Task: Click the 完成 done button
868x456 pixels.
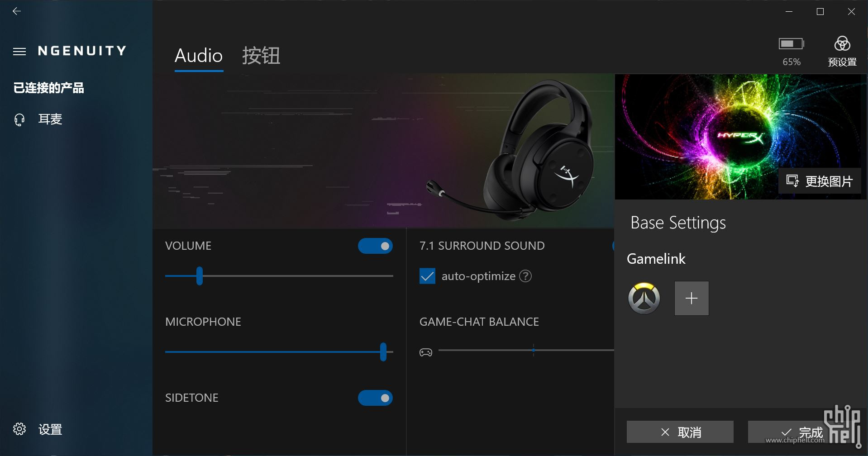Action: pyautogui.click(x=802, y=432)
